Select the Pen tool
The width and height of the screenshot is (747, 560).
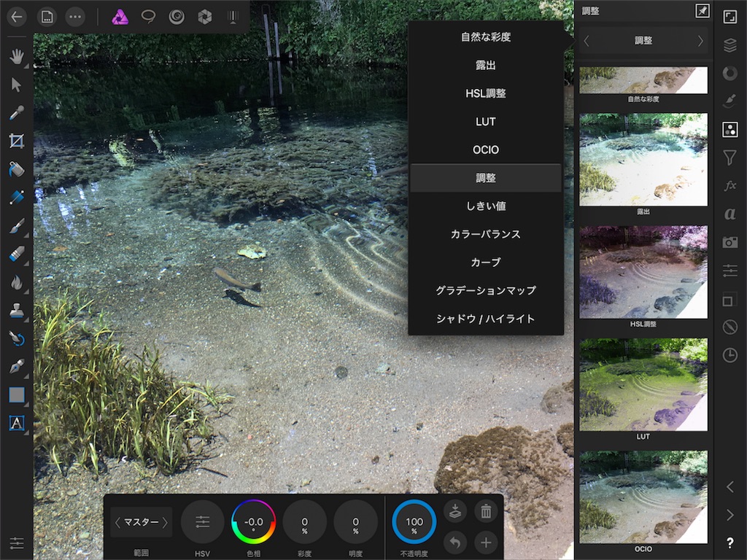[16, 367]
